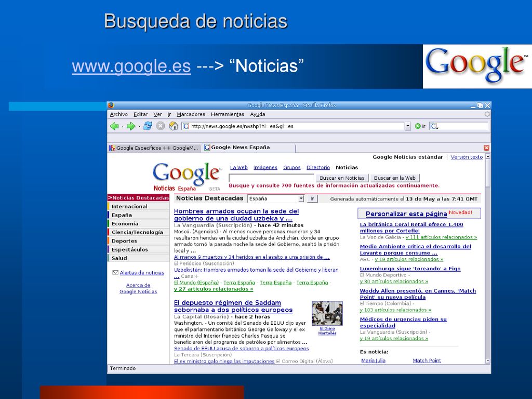532x399 pixels.
Task: Click the scrollbar down arrow
Action: point(488,361)
